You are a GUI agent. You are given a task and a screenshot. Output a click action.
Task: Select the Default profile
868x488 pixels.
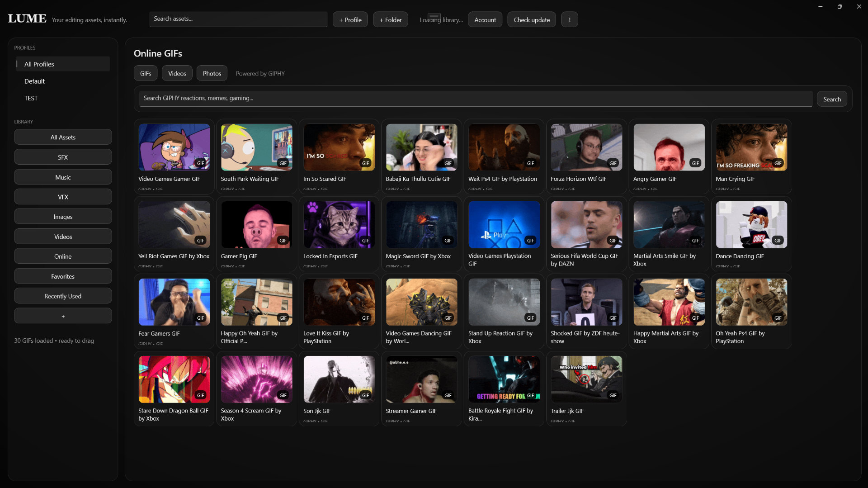coord(63,81)
